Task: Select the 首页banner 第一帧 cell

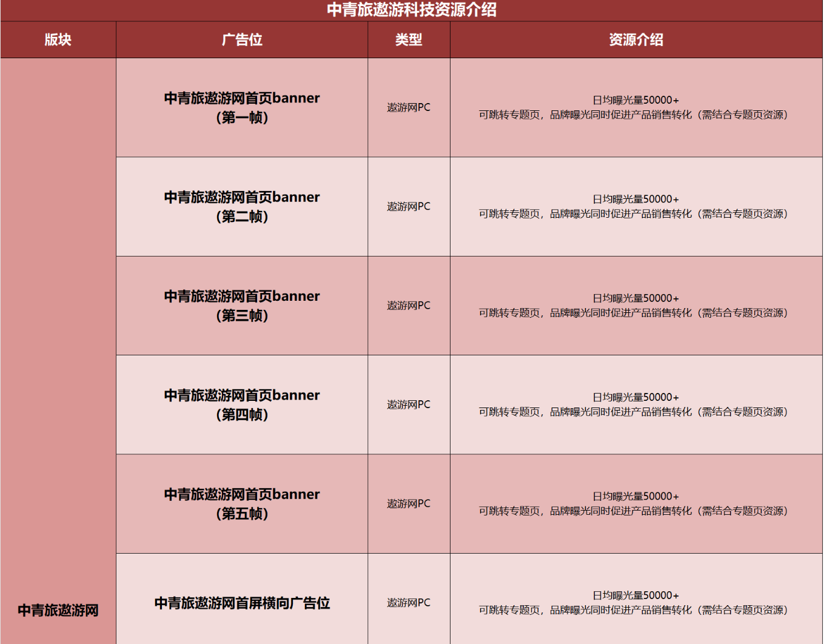Action: [x=242, y=107]
